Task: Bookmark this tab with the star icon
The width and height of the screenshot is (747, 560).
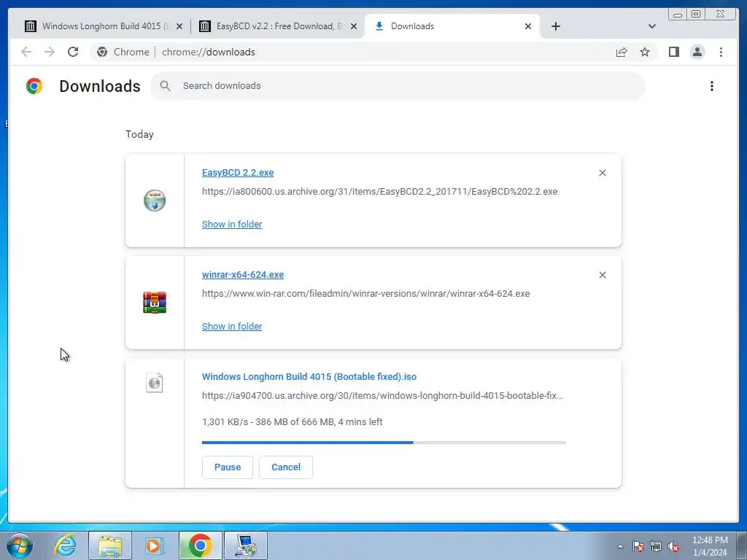Action: click(645, 52)
